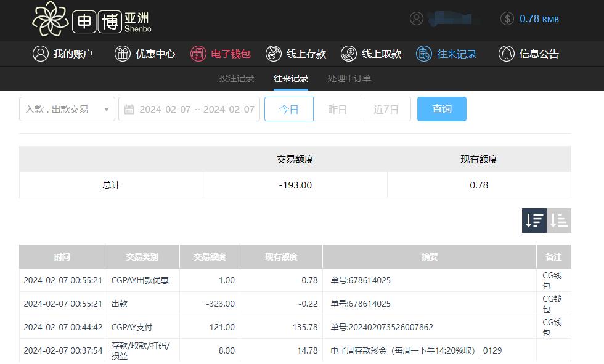604x364 pixels.
Task: Click the calendar icon in date field
Action: pos(129,109)
